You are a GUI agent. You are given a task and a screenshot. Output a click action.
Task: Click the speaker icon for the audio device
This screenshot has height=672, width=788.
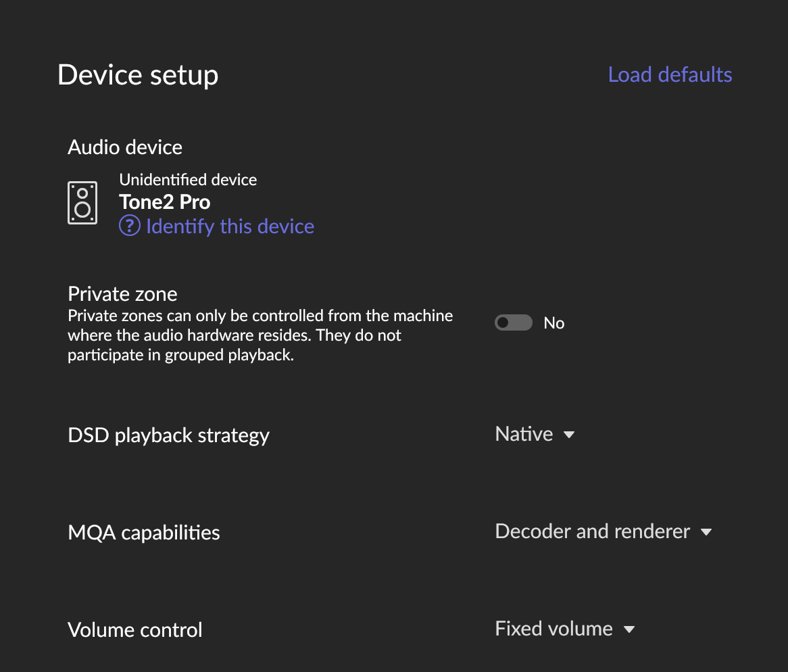pos(82,203)
